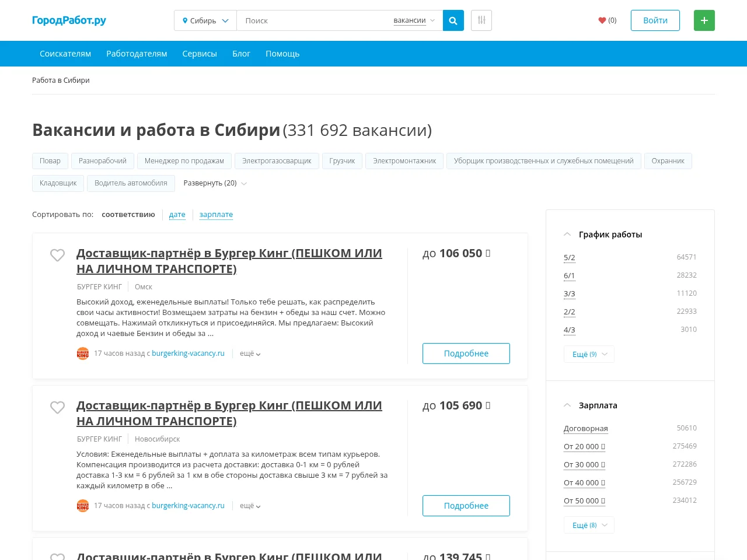Select the Менеджер по продажам tag

[184, 161]
